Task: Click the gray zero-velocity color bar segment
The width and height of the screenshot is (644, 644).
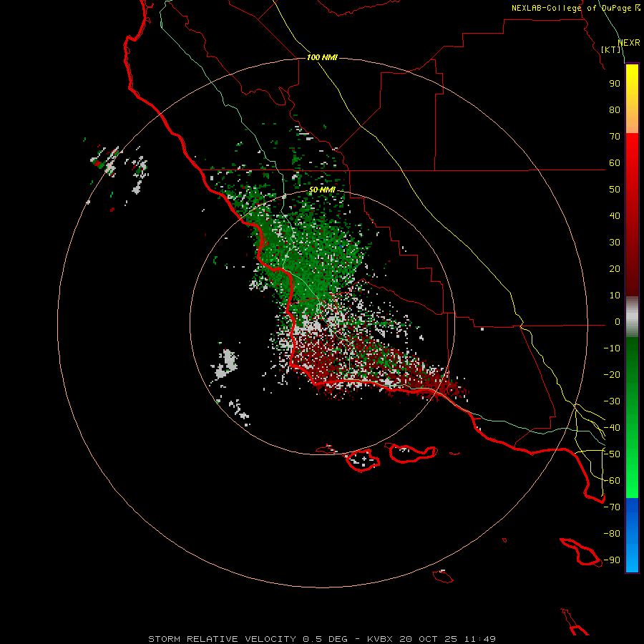Action: click(x=632, y=317)
